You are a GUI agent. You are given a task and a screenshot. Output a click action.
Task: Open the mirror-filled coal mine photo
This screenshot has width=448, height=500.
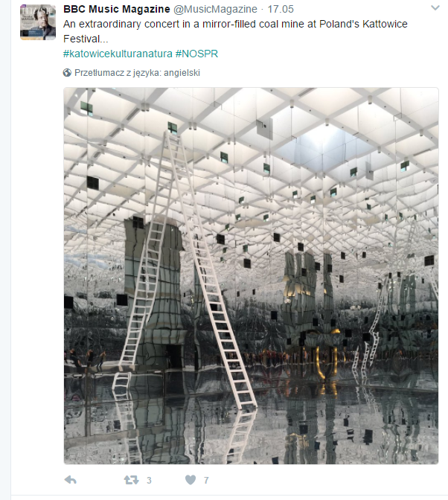coord(251,275)
